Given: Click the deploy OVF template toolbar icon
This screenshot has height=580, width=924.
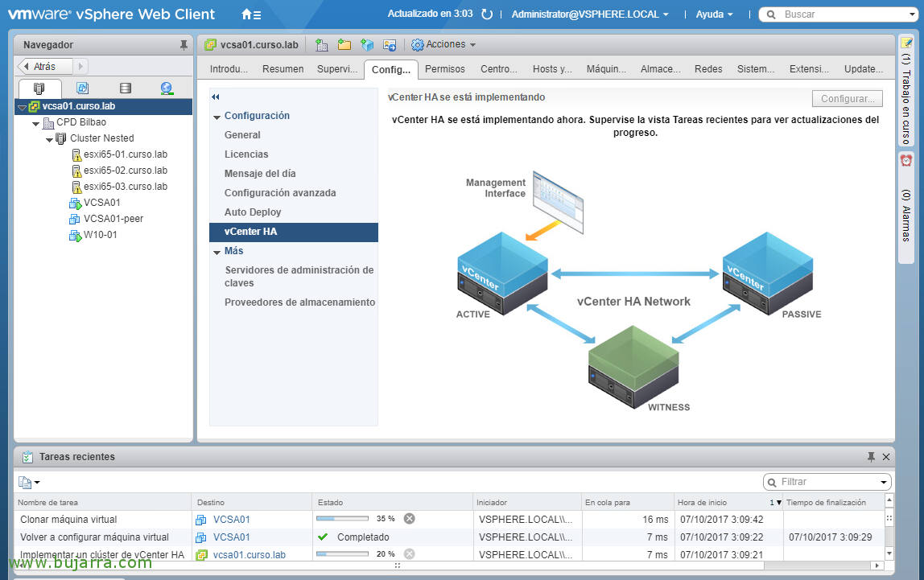Looking at the screenshot, I should pyautogui.click(x=367, y=45).
